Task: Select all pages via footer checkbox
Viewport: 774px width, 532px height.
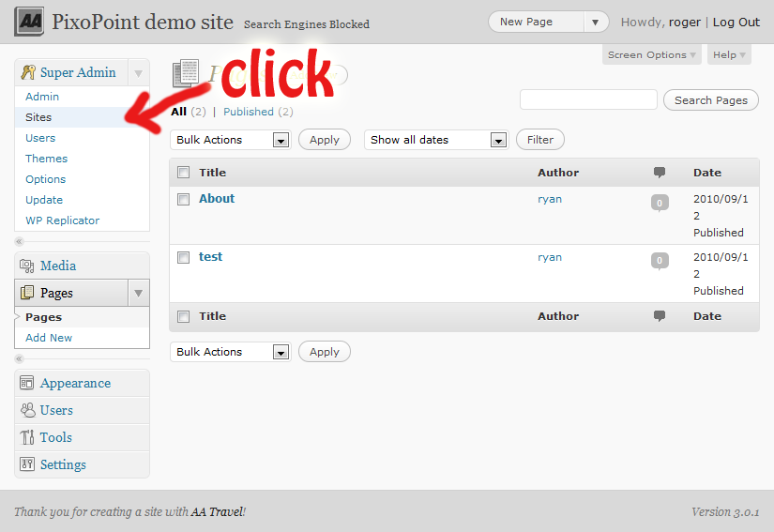Action: click(183, 316)
